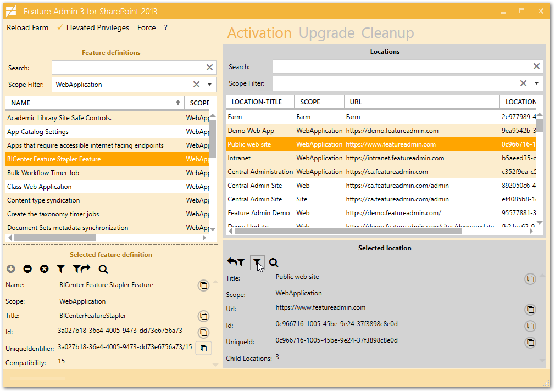Clear the Feature definitions search box
This screenshot has width=555, height=392.
pyautogui.click(x=209, y=67)
